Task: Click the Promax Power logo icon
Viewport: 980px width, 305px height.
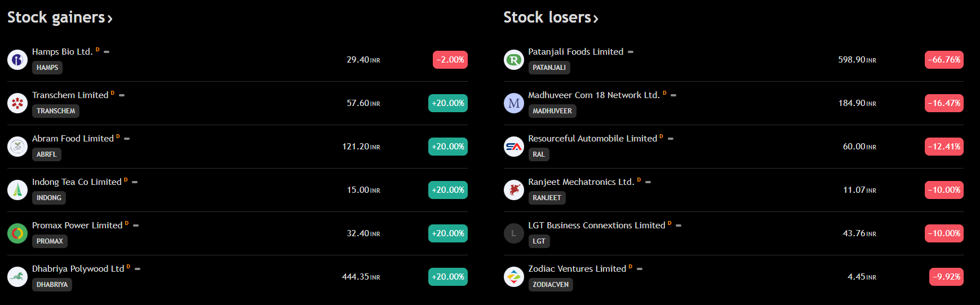Action: tap(17, 233)
